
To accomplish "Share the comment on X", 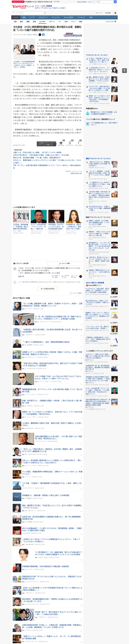I will pos(80,276).
